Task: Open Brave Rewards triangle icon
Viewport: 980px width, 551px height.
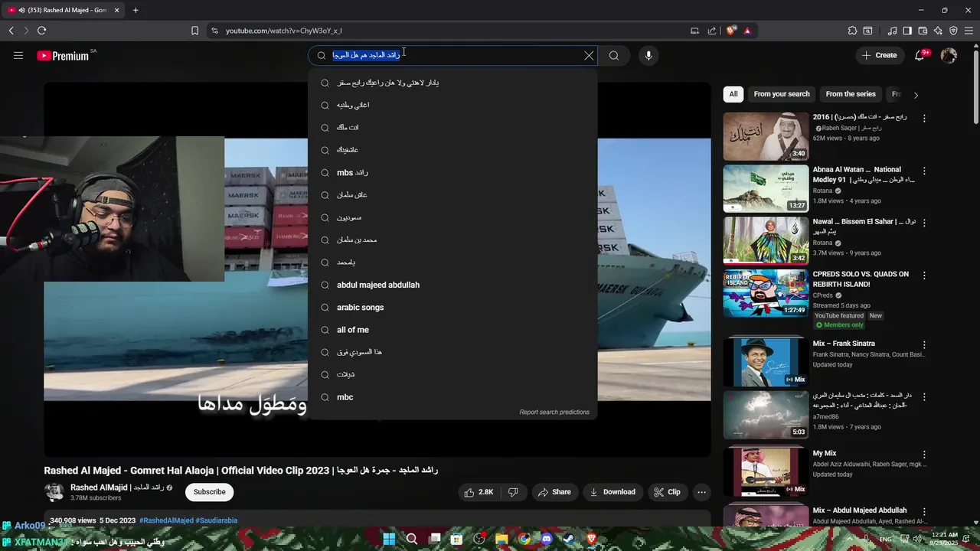Action: pos(747,31)
